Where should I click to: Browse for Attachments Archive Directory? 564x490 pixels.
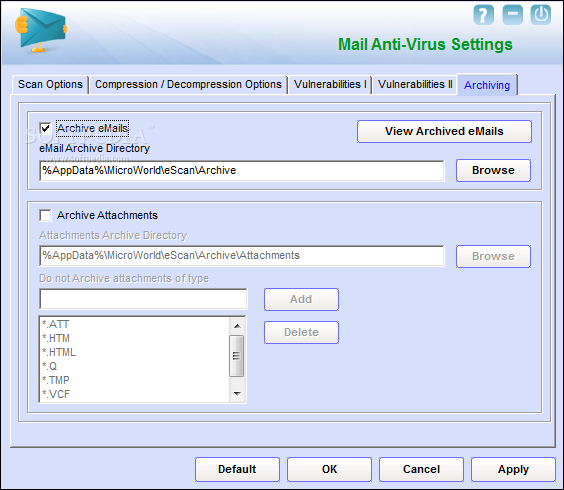click(x=493, y=256)
